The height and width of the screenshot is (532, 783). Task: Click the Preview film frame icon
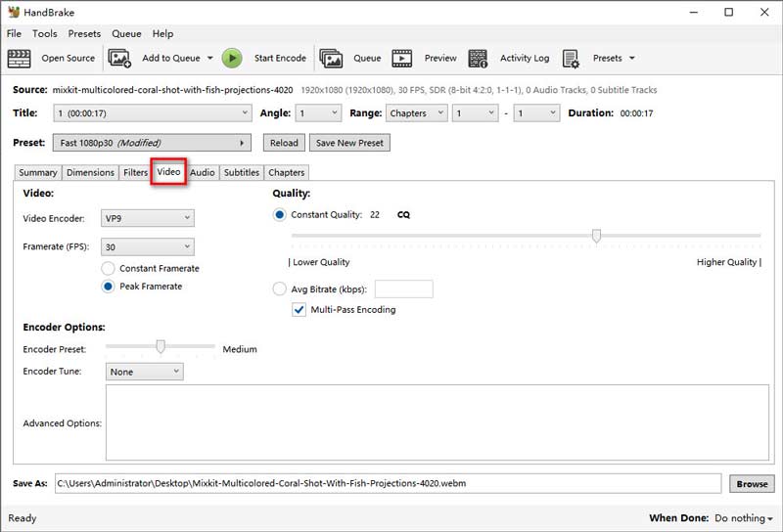402,59
